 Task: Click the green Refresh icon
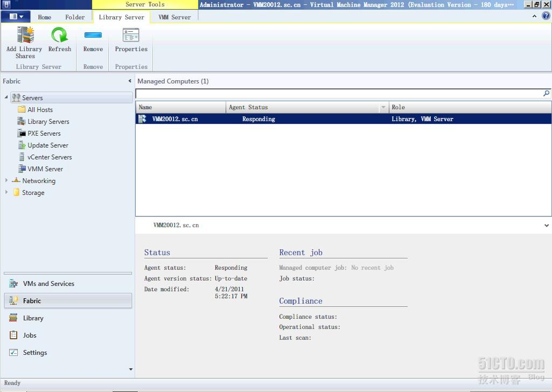pos(59,35)
